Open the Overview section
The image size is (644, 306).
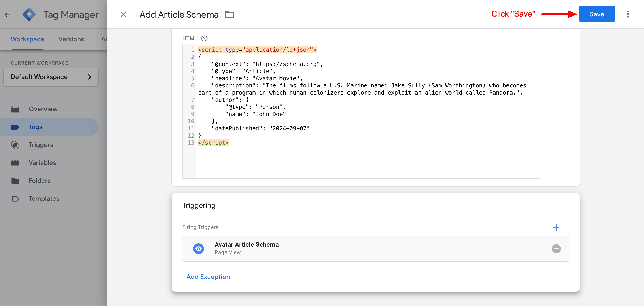click(43, 109)
